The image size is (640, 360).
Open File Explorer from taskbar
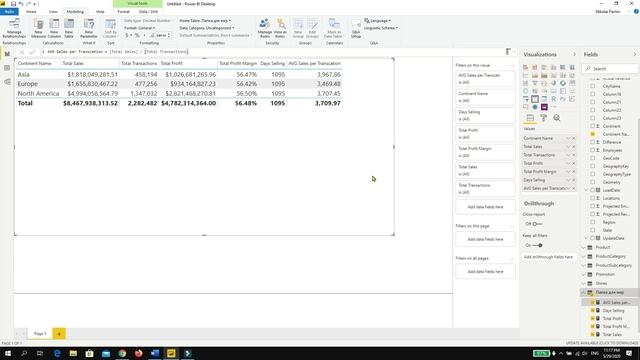click(x=73, y=353)
